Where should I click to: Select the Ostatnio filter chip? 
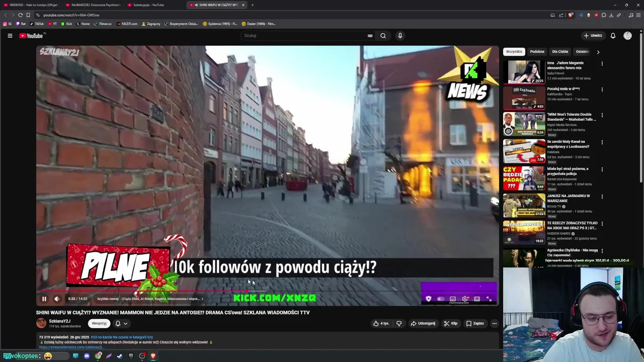tap(583, 52)
